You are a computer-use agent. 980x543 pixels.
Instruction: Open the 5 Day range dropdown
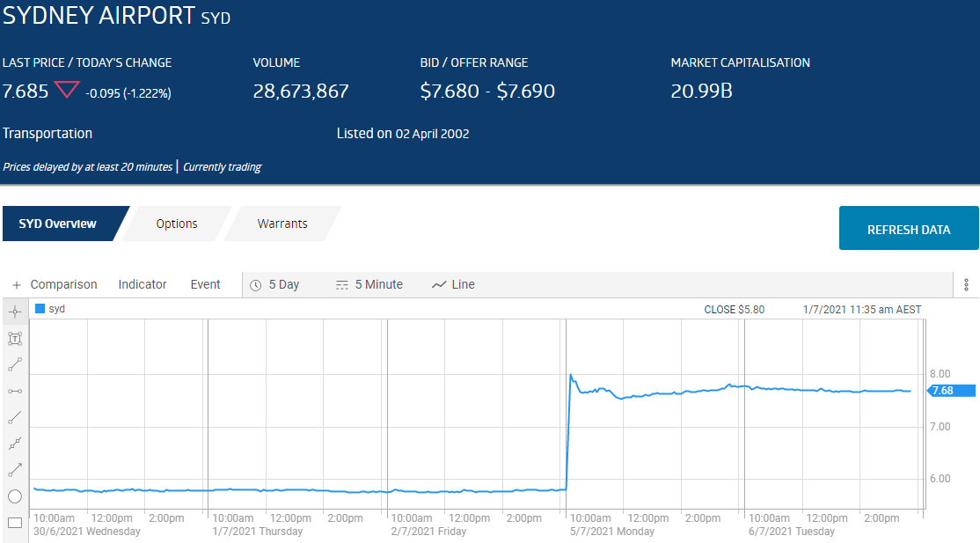pos(284,284)
